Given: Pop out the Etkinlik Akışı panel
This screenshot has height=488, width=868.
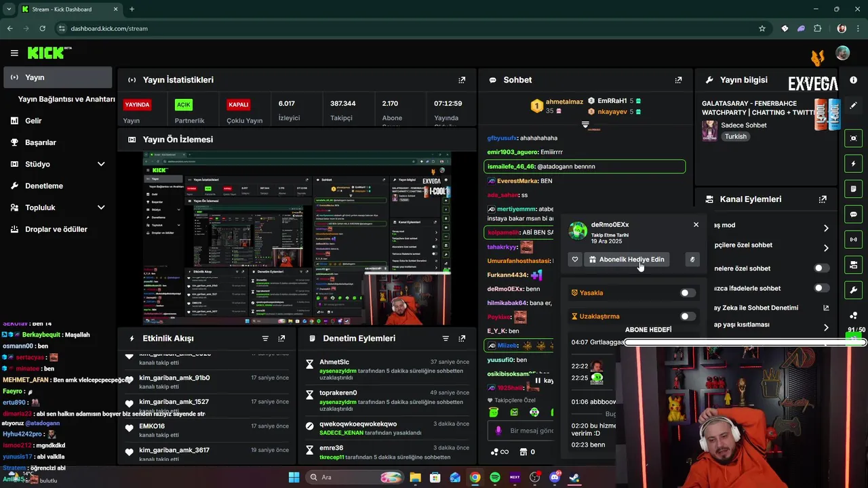Looking at the screenshot, I should click(x=281, y=338).
